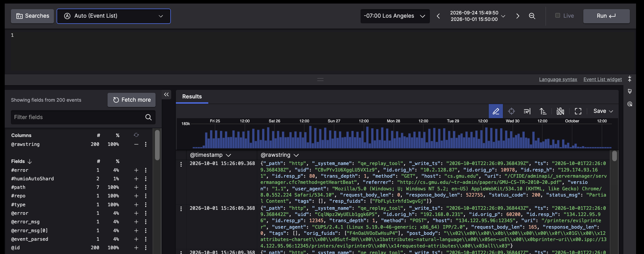This screenshot has height=254, width=644.
Task: Click the fields list scrollbar
Action: [157, 145]
